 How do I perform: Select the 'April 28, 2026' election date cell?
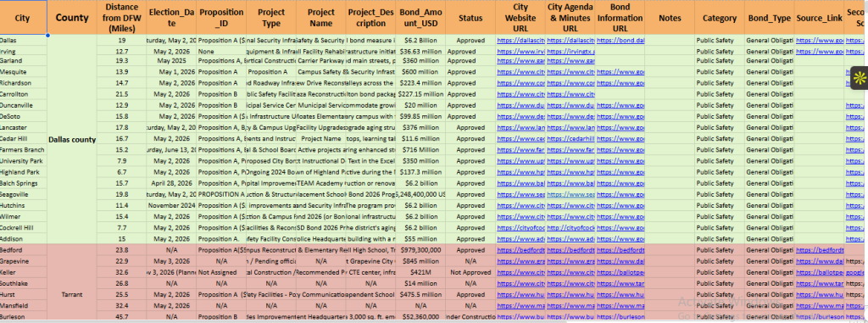[171, 183]
